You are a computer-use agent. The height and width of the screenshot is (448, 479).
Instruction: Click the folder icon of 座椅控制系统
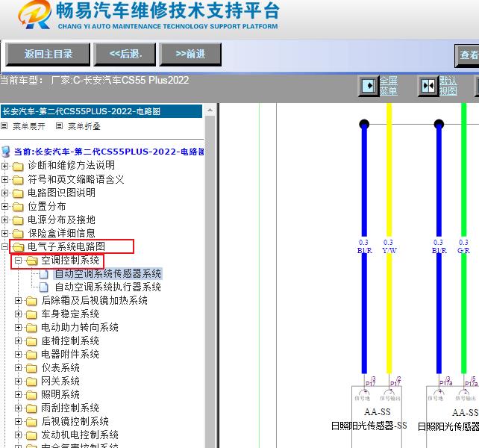click(x=31, y=341)
